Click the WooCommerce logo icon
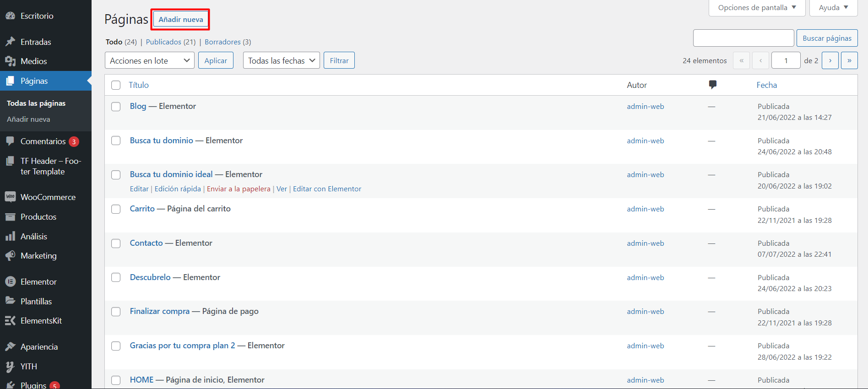The image size is (868, 389). 10,197
